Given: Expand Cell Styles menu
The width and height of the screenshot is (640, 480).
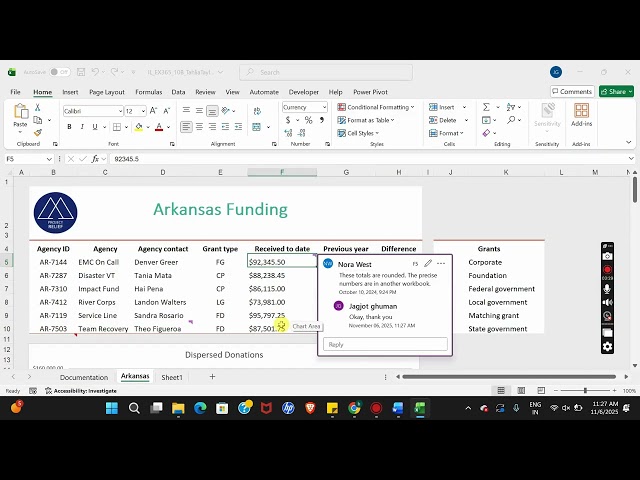Looking at the screenshot, I should [x=358, y=133].
